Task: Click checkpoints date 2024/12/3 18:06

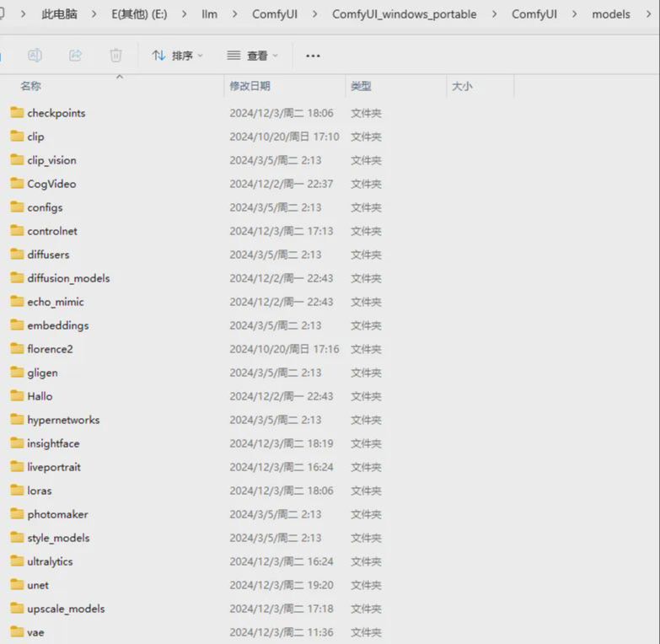Action: click(282, 113)
